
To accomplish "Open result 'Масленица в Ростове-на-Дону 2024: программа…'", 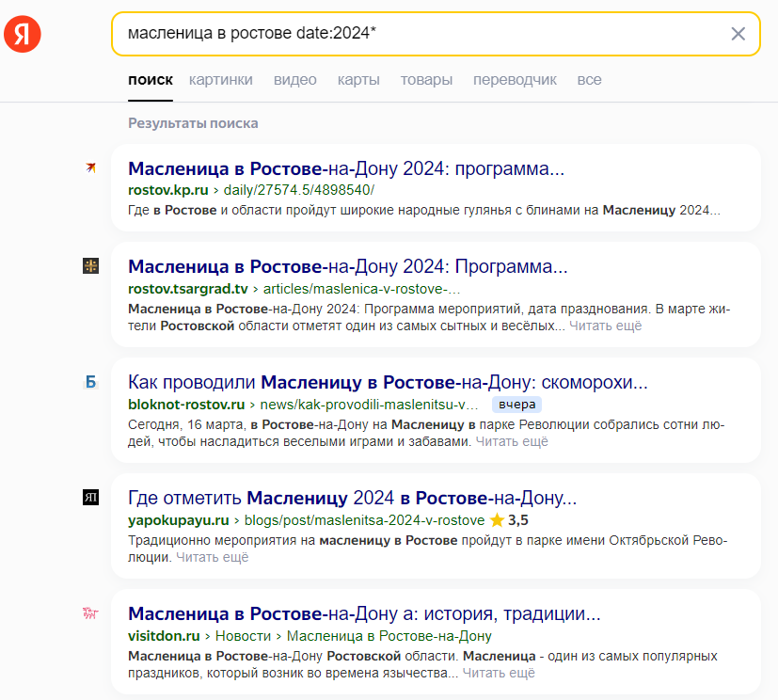I will tap(346, 168).
